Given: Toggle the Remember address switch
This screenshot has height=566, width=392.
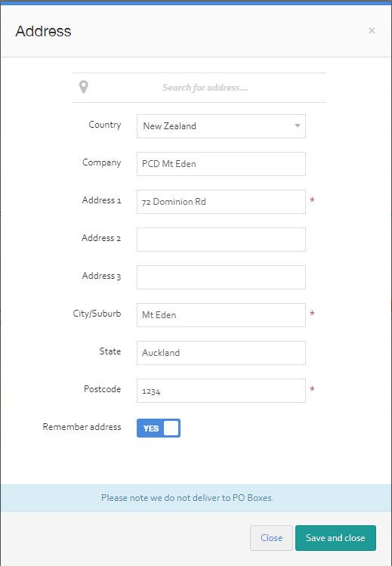Looking at the screenshot, I should click(x=159, y=428).
